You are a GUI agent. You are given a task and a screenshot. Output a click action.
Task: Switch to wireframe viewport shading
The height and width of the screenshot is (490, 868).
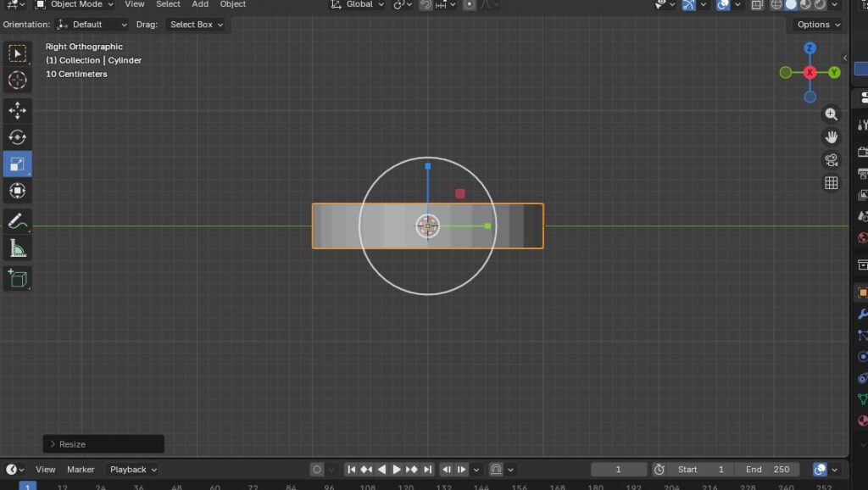click(776, 4)
